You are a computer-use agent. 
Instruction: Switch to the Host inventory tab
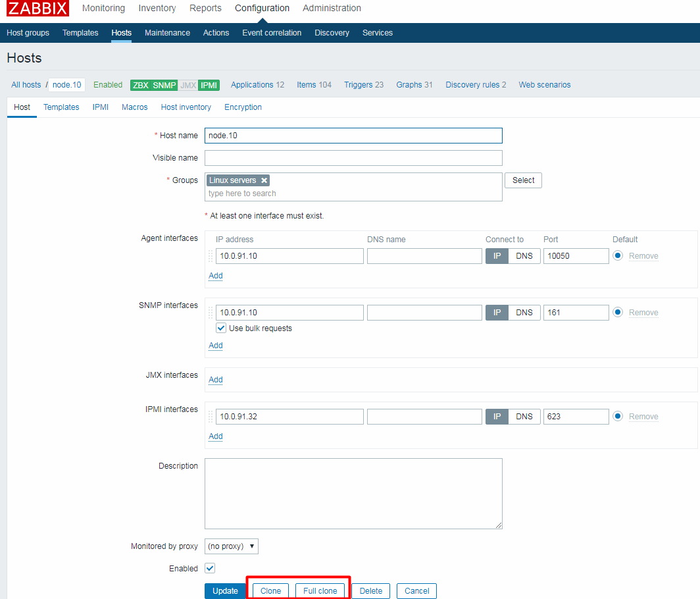click(186, 107)
